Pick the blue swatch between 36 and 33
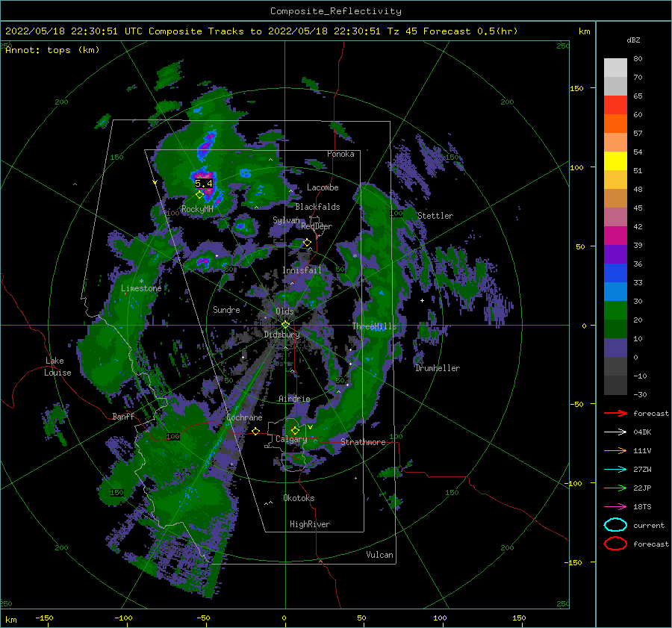The height and width of the screenshot is (628, 672). 615,273
